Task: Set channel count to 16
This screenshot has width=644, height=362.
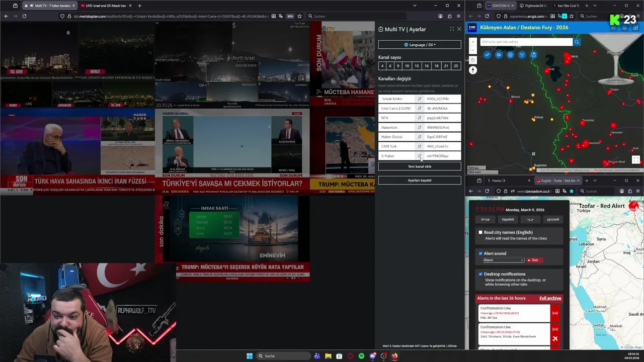Action: click(x=426, y=66)
